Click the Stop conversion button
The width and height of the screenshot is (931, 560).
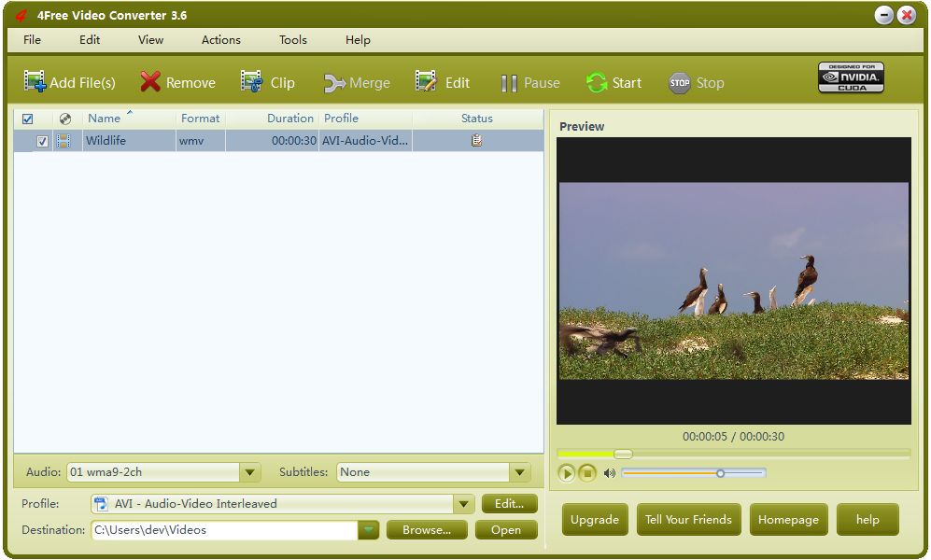click(697, 83)
